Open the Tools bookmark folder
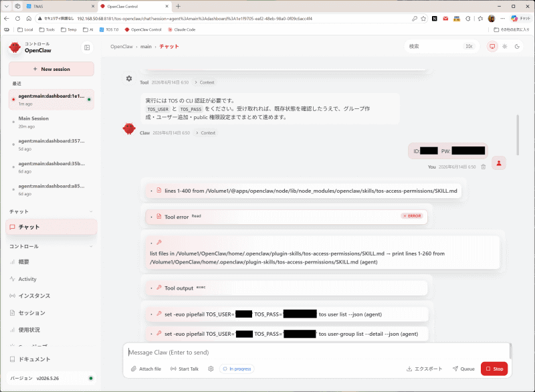The width and height of the screenshot is (535, 392). 47,29
